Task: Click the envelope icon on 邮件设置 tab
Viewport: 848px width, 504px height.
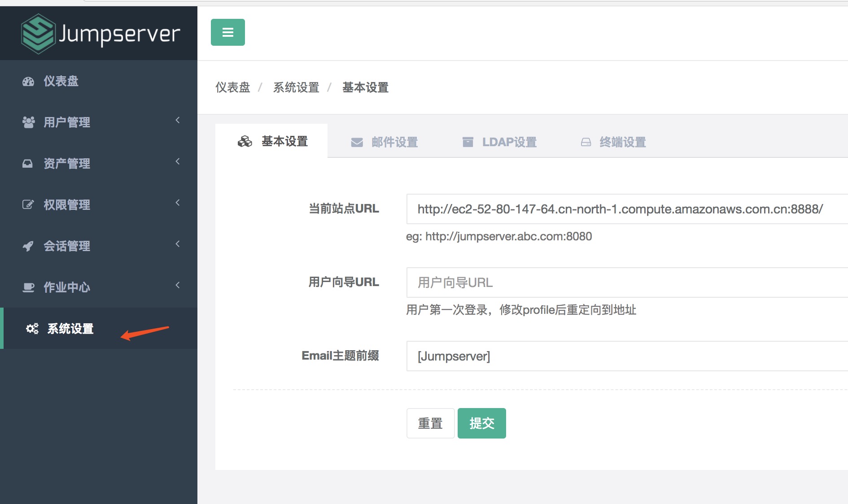Action: pyautogui.click(x=356, y=142)
